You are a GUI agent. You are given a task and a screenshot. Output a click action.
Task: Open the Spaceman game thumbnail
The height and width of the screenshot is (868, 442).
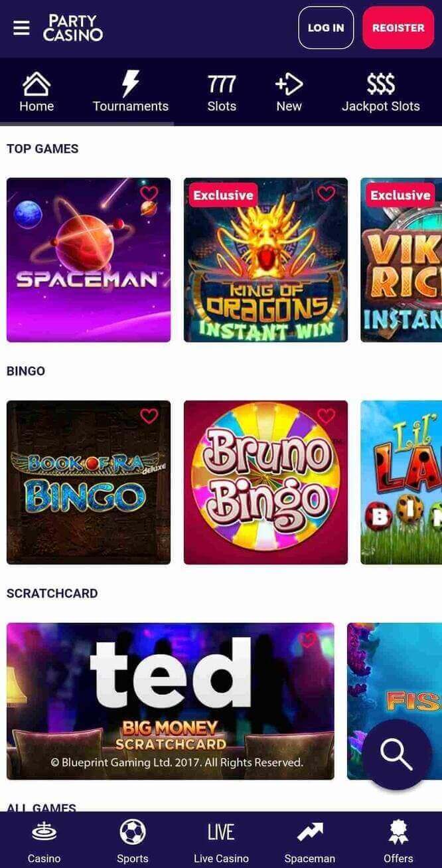88,260
